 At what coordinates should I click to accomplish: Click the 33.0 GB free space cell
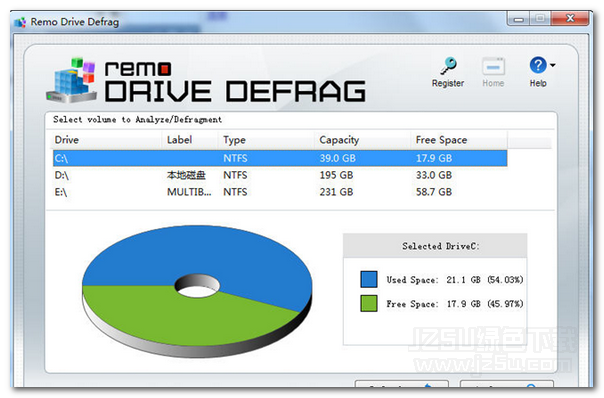tap(434, 175)
